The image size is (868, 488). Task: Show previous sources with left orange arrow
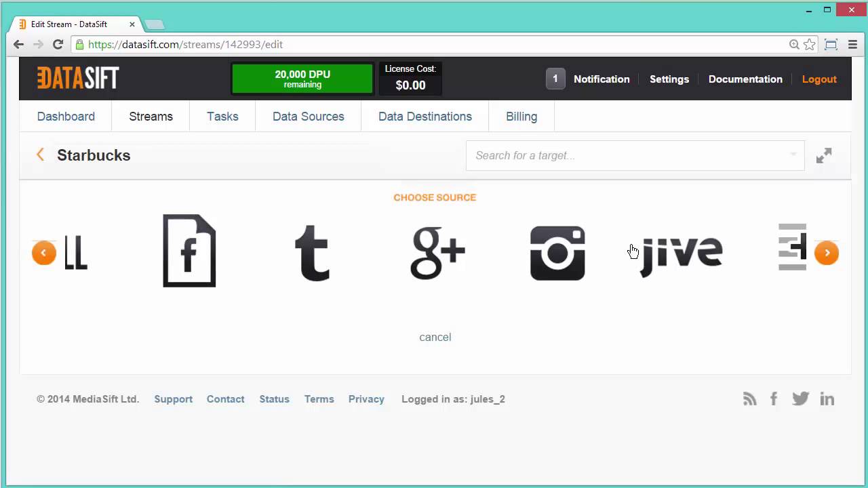tap(44, 253)
